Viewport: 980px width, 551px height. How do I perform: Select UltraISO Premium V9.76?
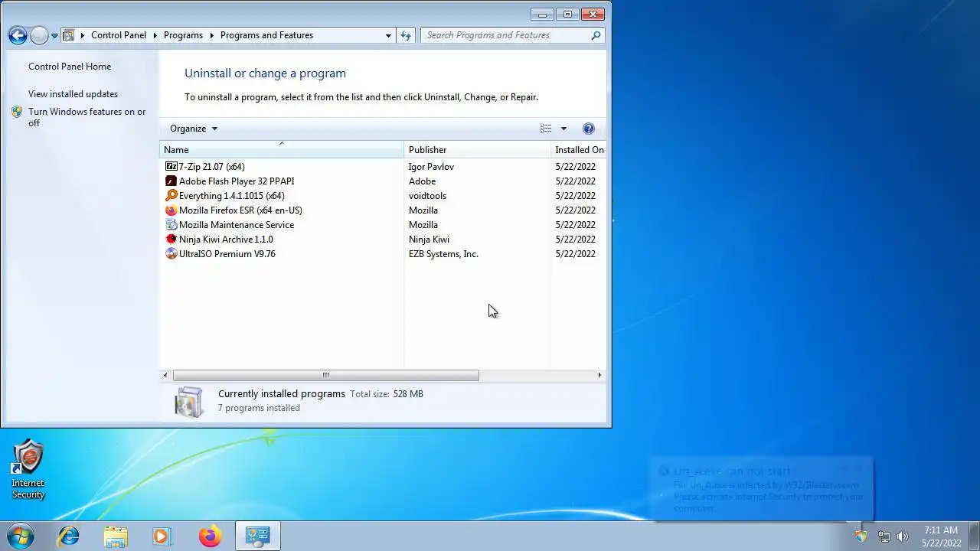point(383,253)
